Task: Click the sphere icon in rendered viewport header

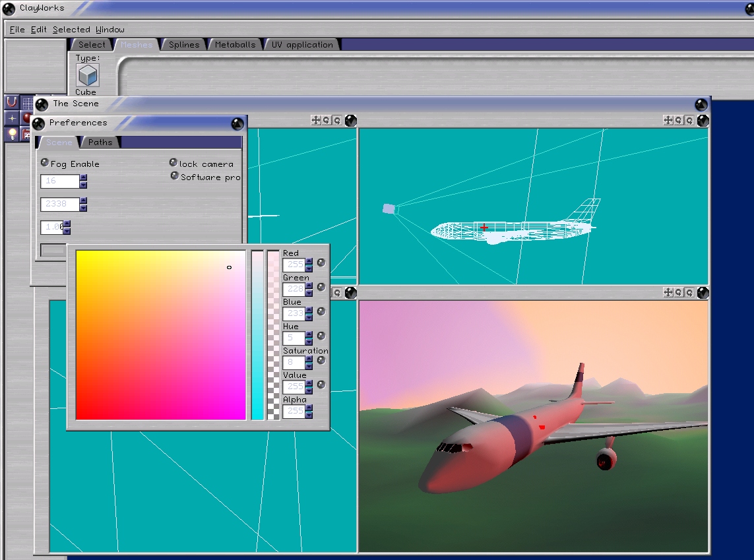Action: click(x=703, y=292)
